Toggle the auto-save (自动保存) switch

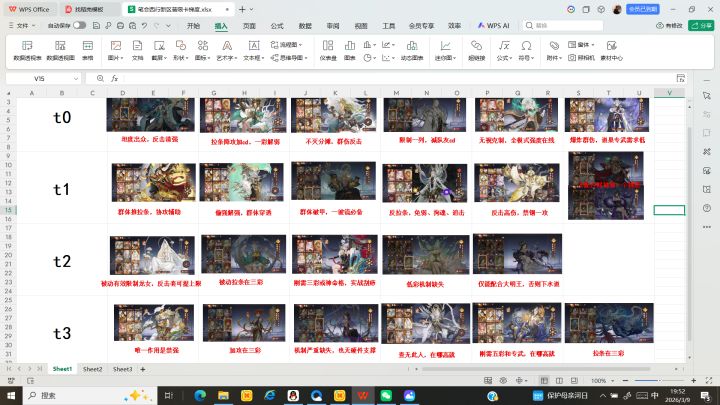click(x=79, y=26)
